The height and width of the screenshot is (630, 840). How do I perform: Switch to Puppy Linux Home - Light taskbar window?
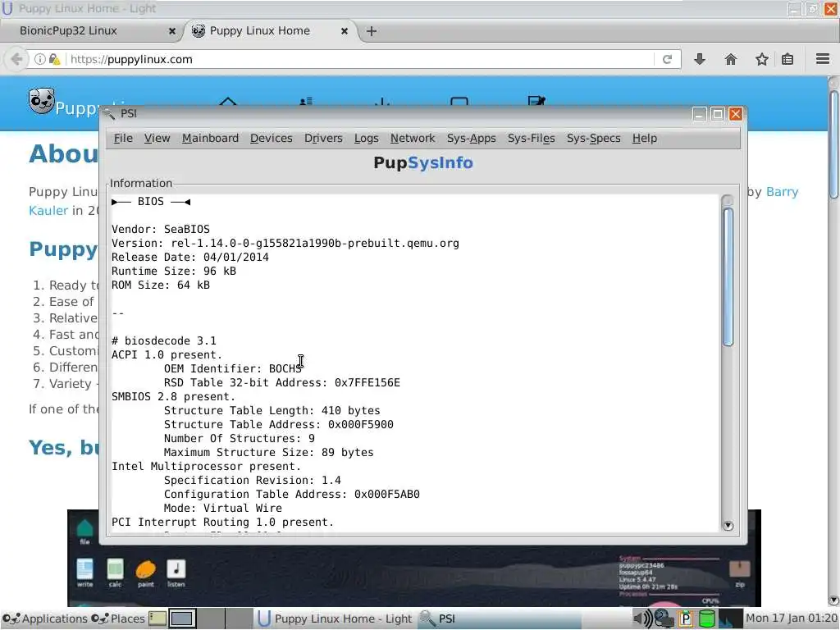click(x=336, y=619)
